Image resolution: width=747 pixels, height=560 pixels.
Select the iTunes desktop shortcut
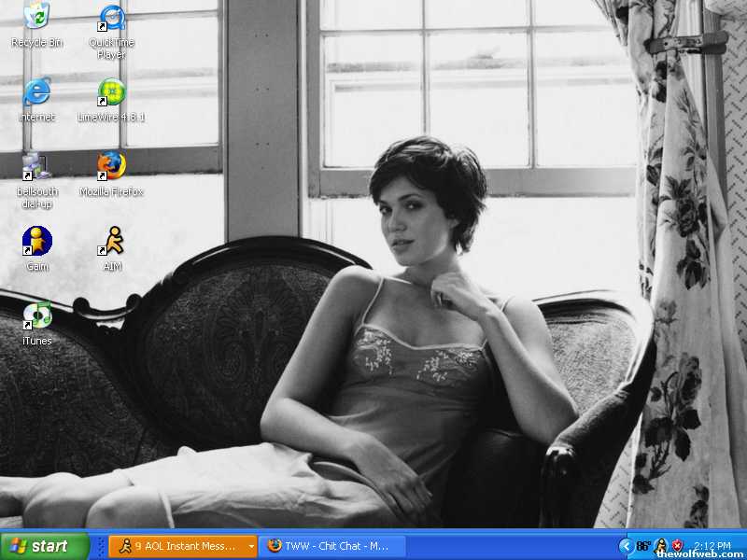pyautogui.click(x=36, y=315)
